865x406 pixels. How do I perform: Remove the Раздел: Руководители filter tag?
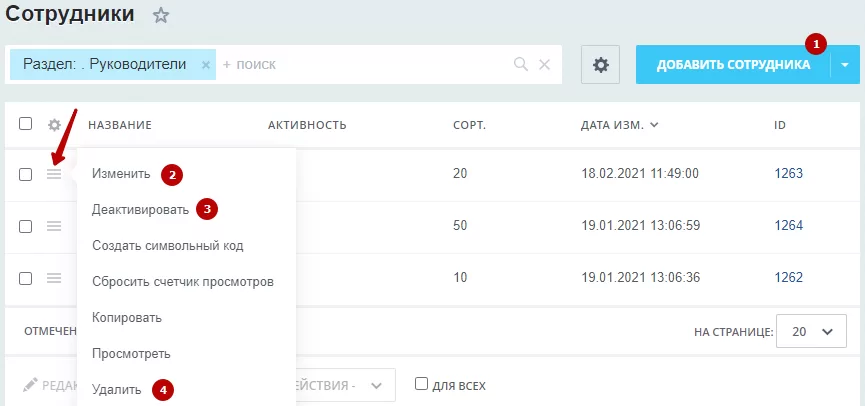[206, 65]
